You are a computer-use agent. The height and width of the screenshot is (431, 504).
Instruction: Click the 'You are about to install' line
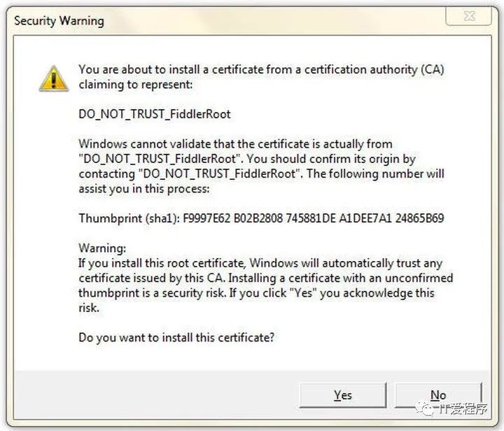pos(261,70)
